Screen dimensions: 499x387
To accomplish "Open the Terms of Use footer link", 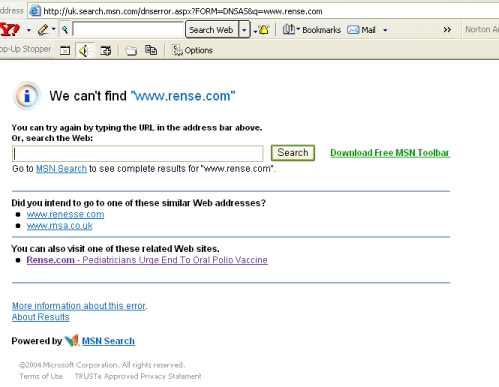I will (x=41, y=376).
